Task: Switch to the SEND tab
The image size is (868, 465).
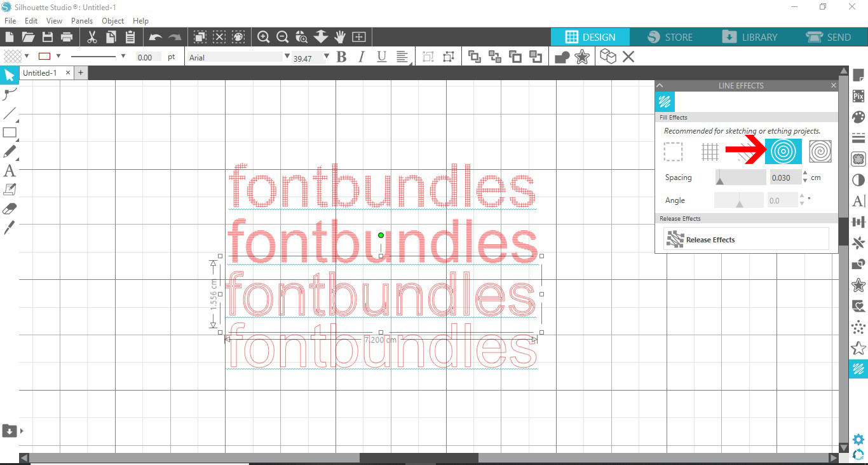Action: pyautogui.click(x=829, y=37)
